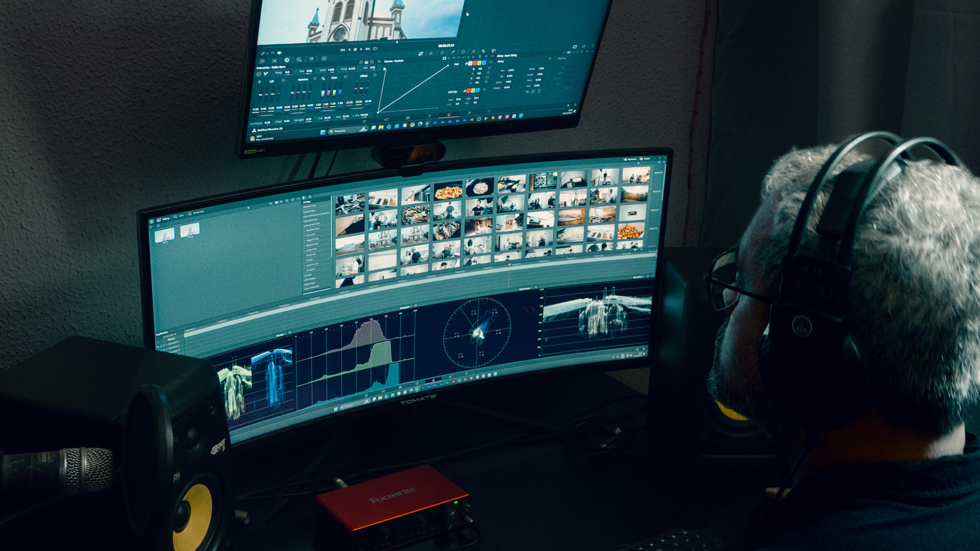This screenshot has width=980, height=551.
Task: Mute audio with the speaker icon
Action: pos(279,53)
